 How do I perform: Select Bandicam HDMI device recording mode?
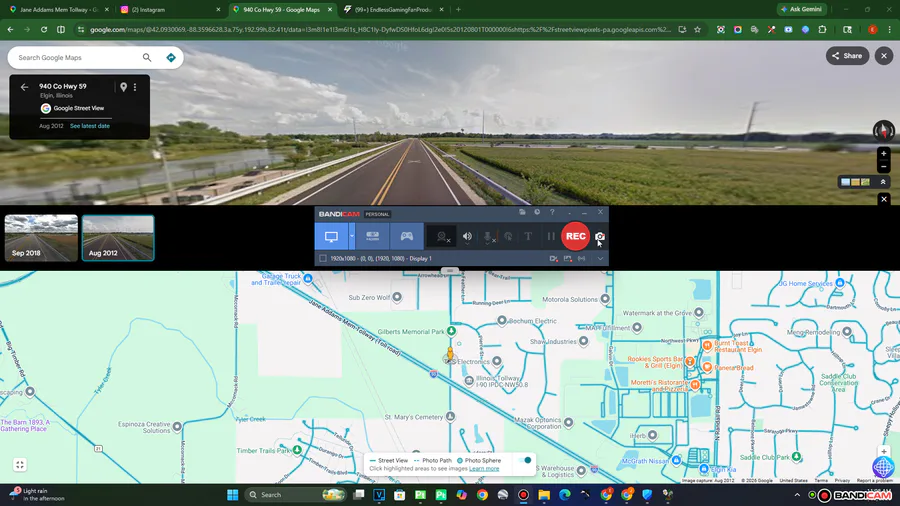pos(373,236)
